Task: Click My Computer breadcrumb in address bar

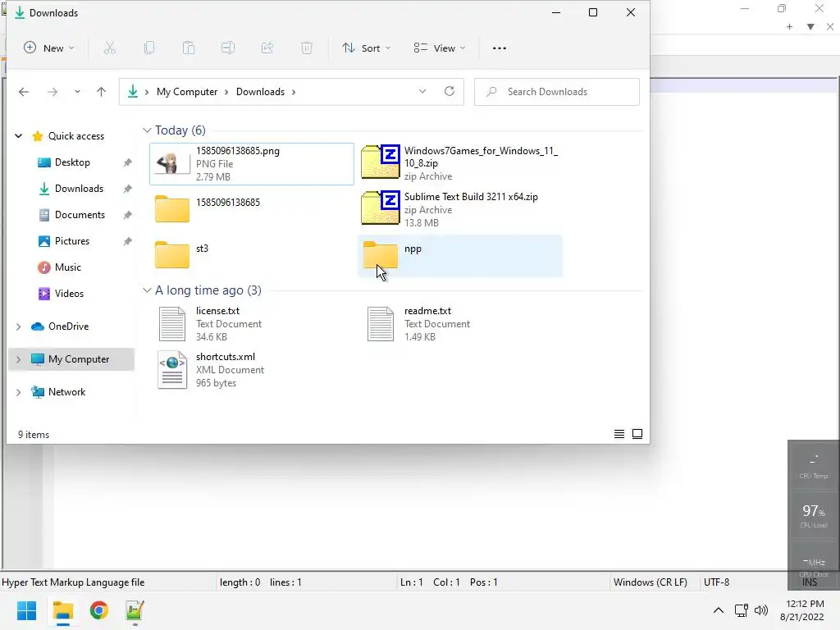Action: pos(187,92)
